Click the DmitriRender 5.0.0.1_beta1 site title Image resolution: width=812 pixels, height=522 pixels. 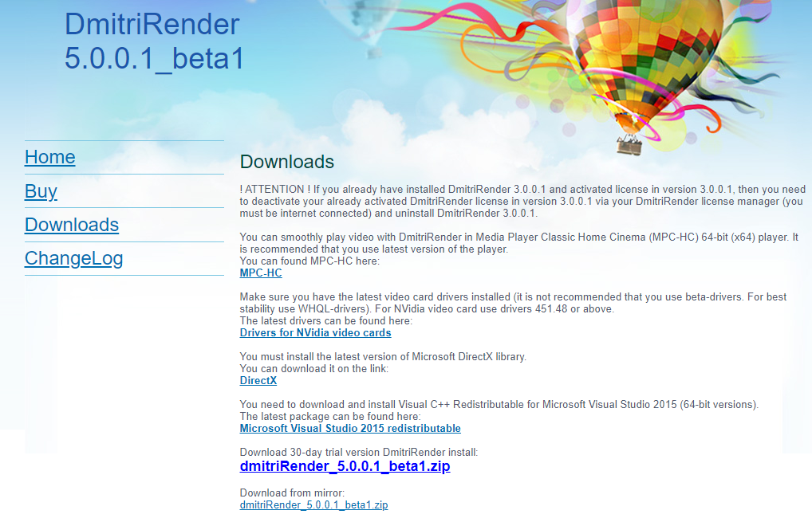pos(154,41)
